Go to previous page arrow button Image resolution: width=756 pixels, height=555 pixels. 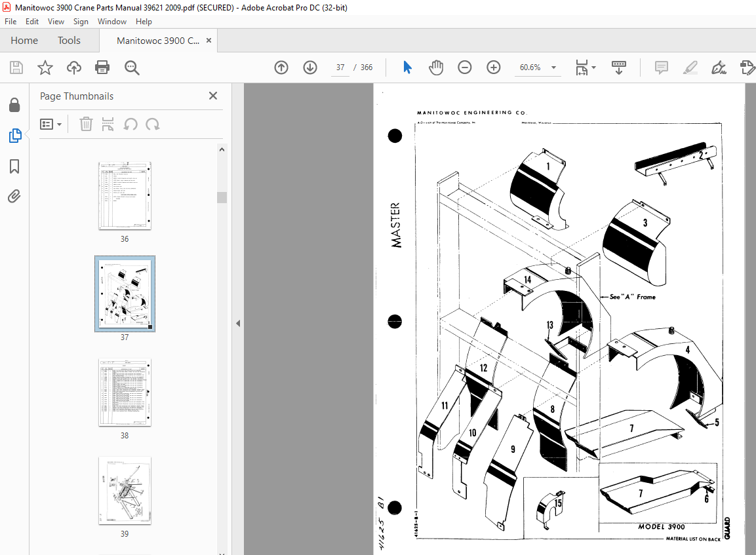(281, 67)
